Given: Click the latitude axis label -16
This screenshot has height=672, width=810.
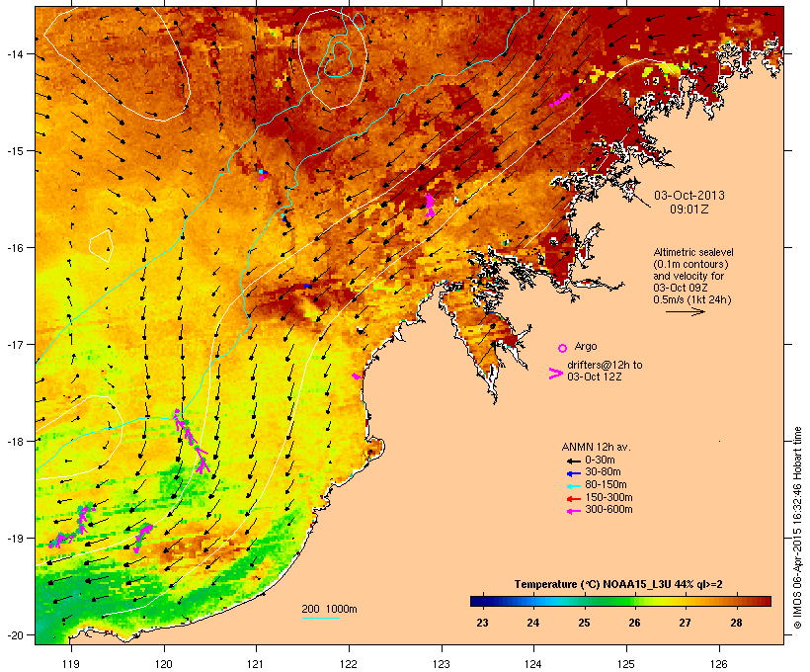Looking at the screenshot, I should [14, 248].
